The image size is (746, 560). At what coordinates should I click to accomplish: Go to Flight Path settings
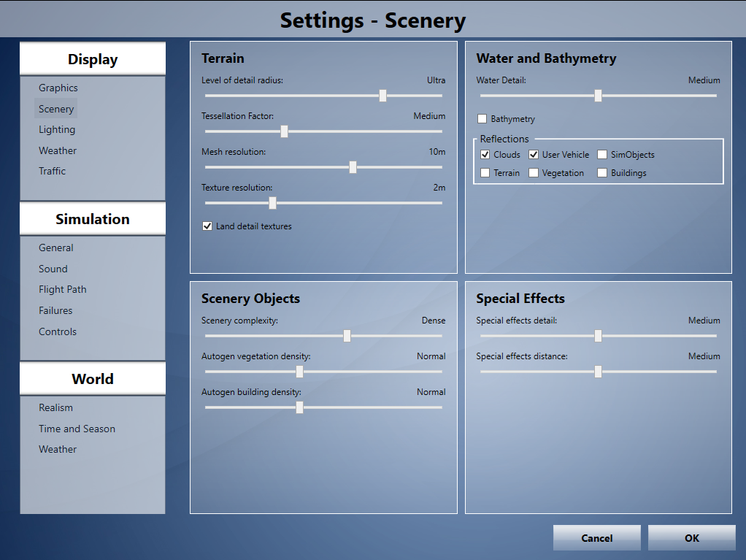pos(63,289)
